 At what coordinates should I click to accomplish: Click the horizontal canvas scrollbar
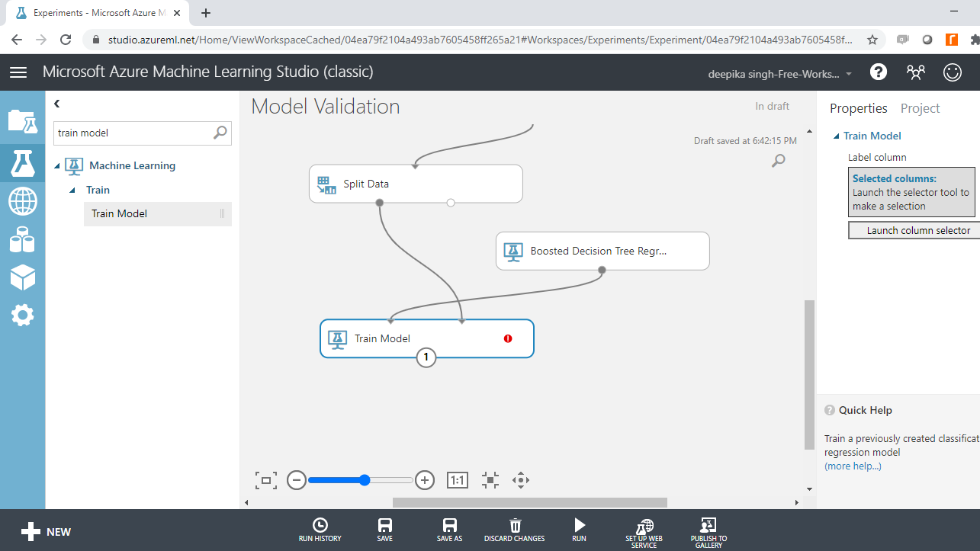[x=530, y=502]
